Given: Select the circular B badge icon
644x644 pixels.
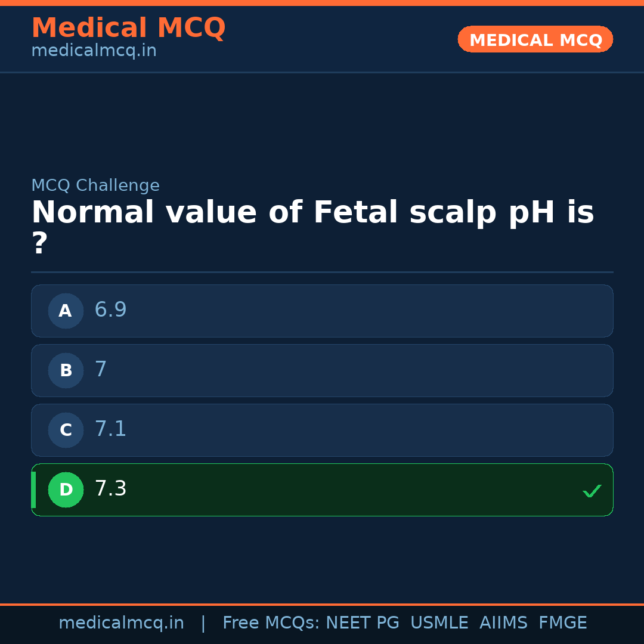Looking at the screenshot, I should pyautogui.click(x=66, y=370).
